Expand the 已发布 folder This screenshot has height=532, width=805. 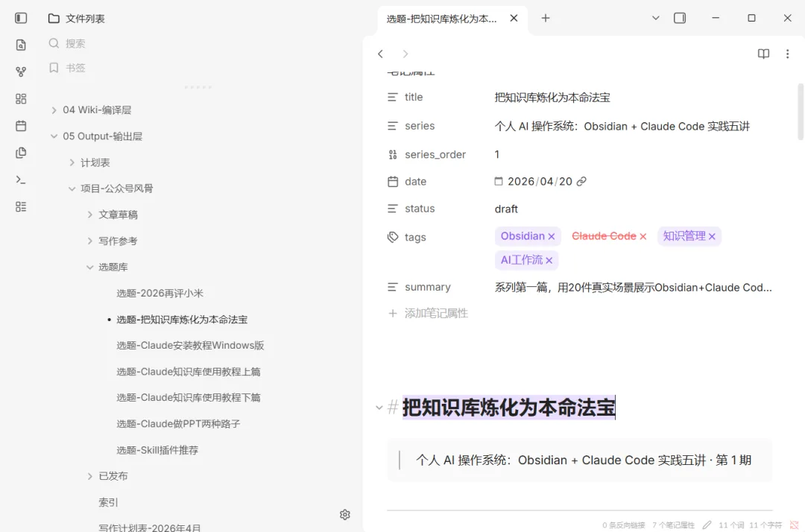point(90,477)
